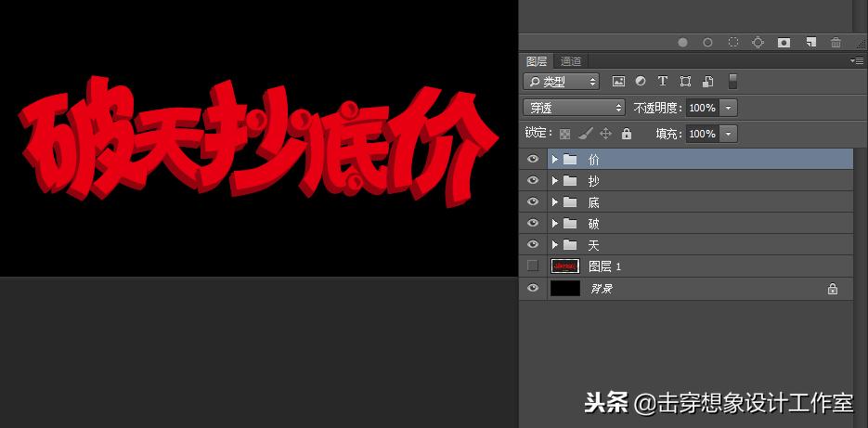Hide the 价 group layer
868x428 pixels.
pos(533,160)
